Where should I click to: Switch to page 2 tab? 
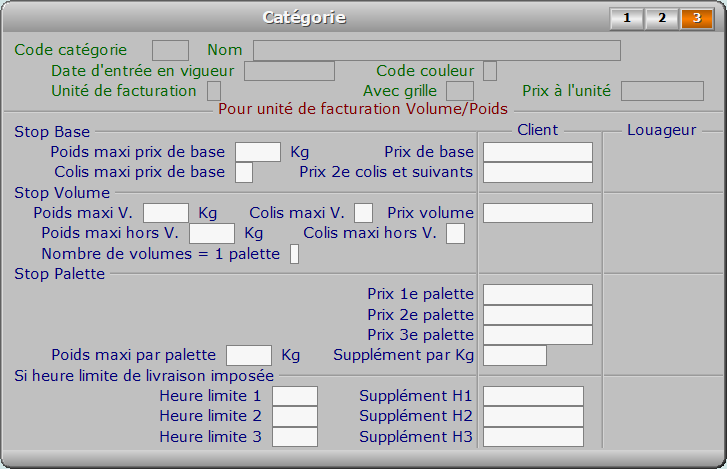[x=662, y=19]
